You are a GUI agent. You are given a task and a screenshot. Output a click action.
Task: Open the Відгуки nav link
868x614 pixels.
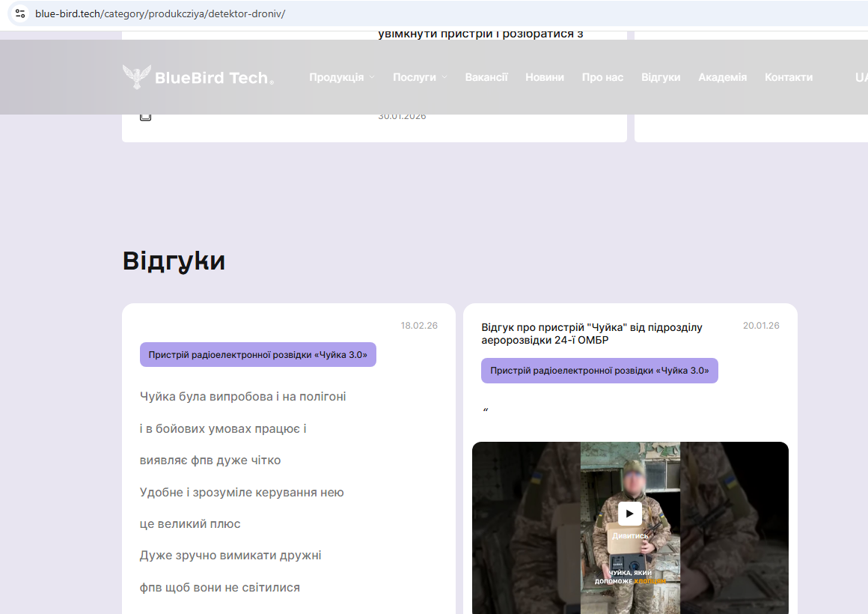[661, 78]
